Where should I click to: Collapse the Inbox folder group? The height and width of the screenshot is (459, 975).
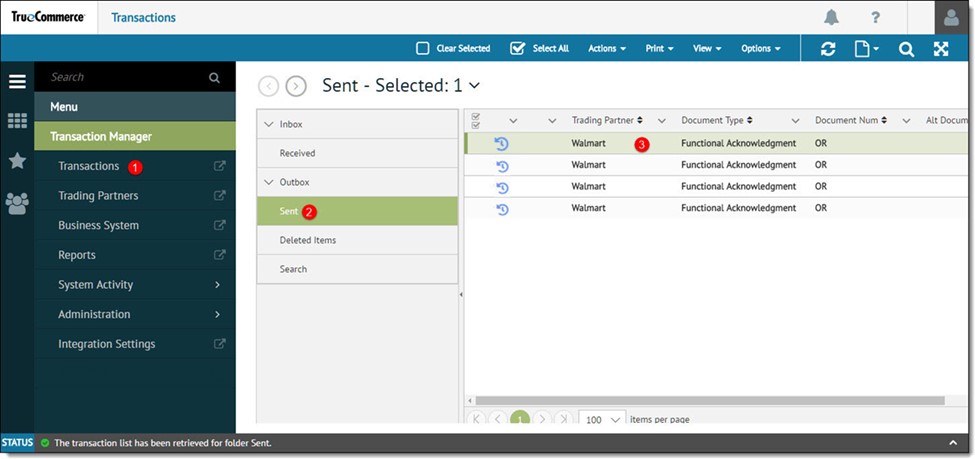(x=268, y=124)
